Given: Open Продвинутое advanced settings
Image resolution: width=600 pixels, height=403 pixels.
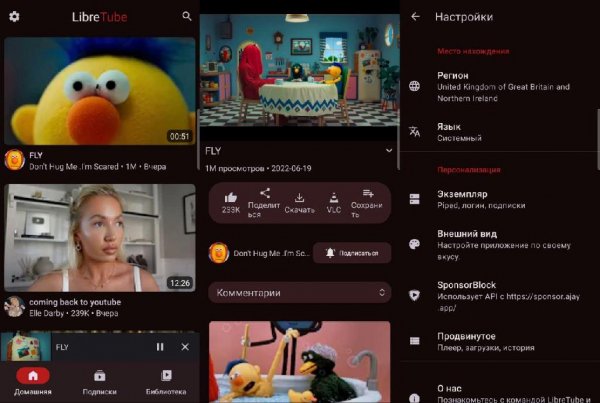Looking at the screenshot, I should [x=500, y=341].
